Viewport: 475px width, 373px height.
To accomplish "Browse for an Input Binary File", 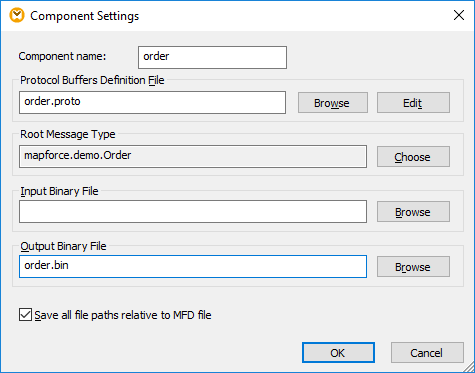I will pos(413,211).
